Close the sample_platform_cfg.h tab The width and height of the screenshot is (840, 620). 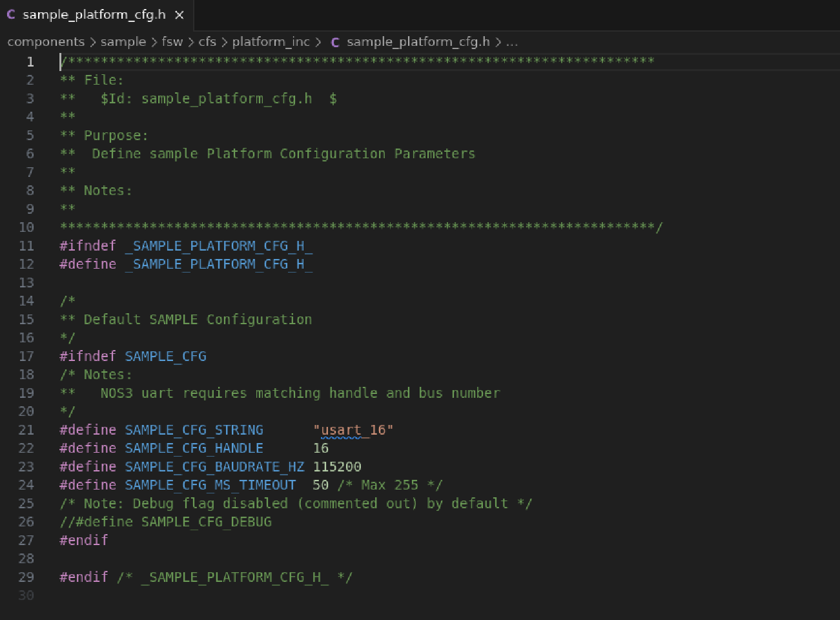pyautogui.click(x=179, y=15)
